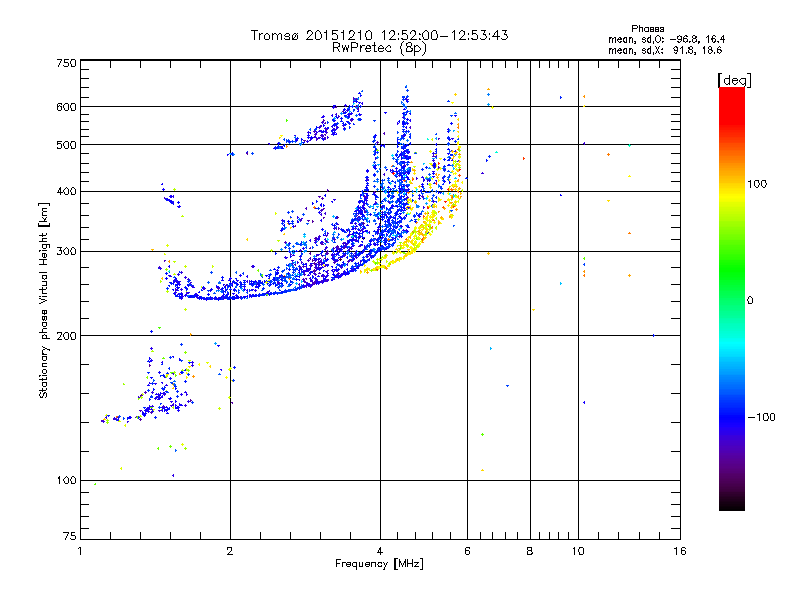Viewport: 800px width, 600px height.
Task: Click the '75' height axis tick label
Action: pos(70,536)
